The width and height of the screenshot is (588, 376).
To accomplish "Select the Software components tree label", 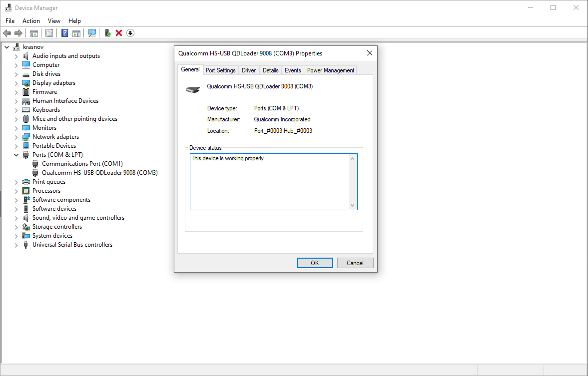I will point(61,200).
